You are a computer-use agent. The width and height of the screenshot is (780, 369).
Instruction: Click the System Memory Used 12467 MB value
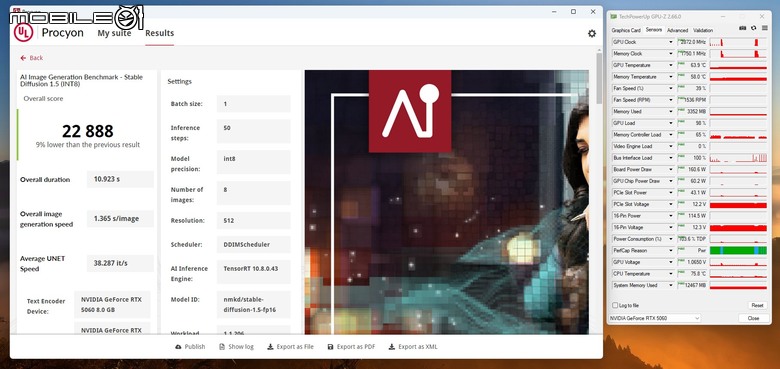tap(692, 285)
